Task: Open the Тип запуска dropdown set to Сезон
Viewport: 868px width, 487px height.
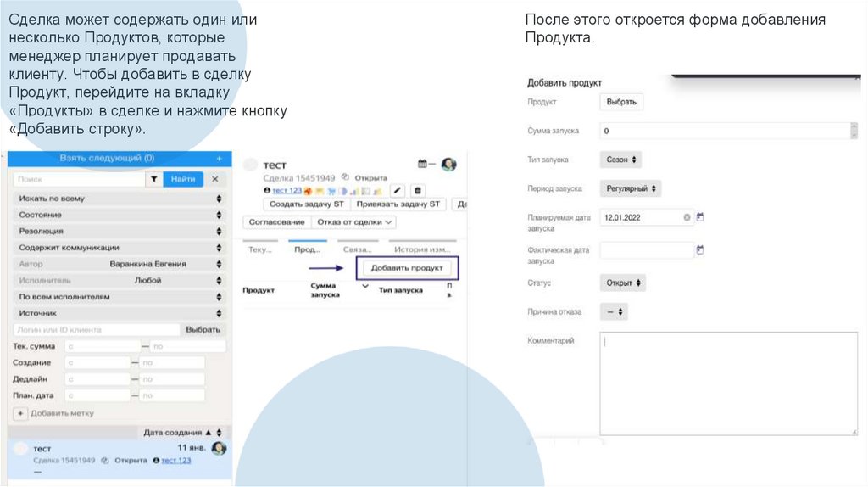Action: tap(620, 160)
